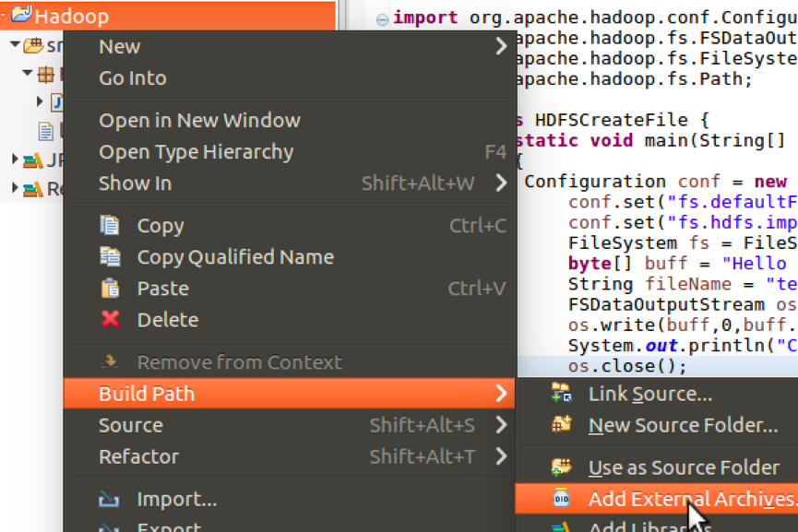Click the red Delete cross icon
Screen dimensions: 798x532
pyautogui.click(x=109, y=319)
